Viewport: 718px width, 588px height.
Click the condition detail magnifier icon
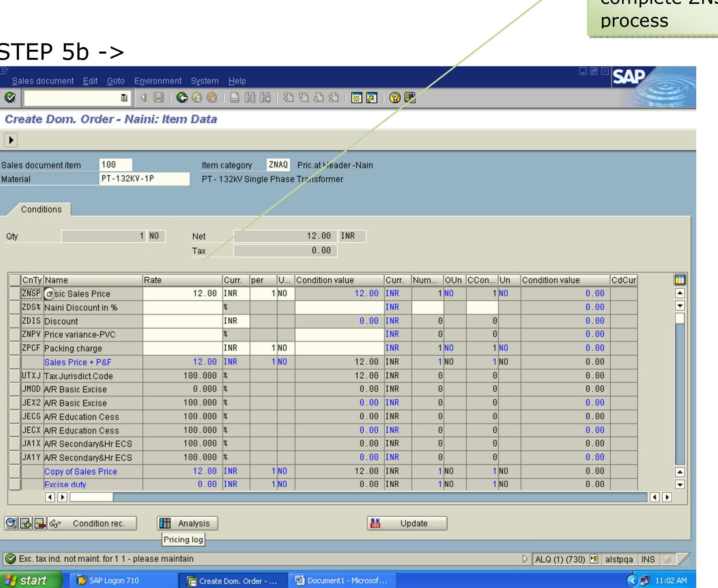click(11, 524)
